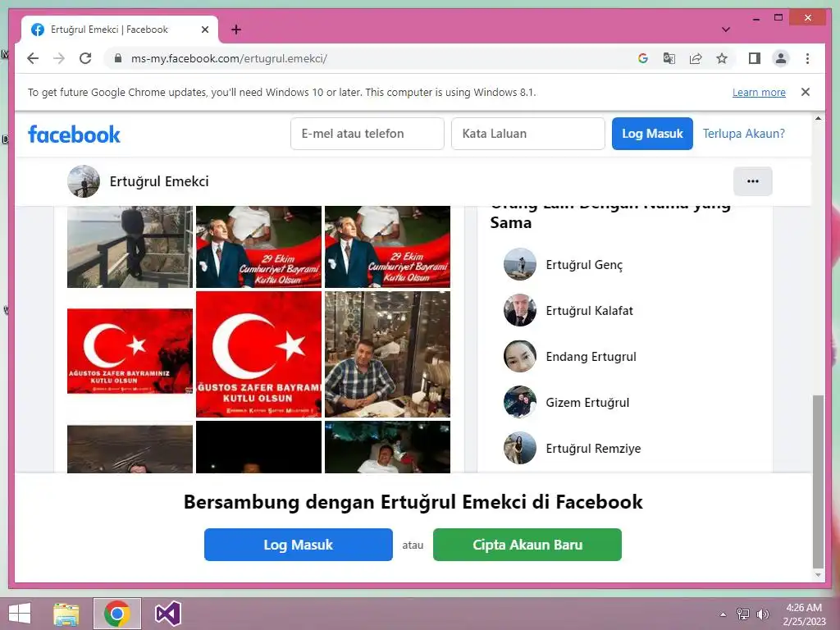
Task: Open the middle 29 Ekim Cumhuriyet Bayramı photo
Action: coord(258,247)
